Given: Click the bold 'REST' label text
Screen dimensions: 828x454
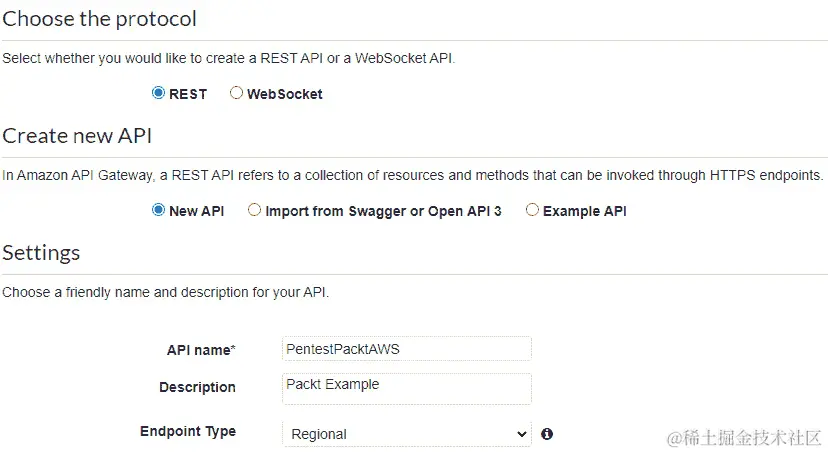Looking at the screenshot, I should tap(188, 94).
